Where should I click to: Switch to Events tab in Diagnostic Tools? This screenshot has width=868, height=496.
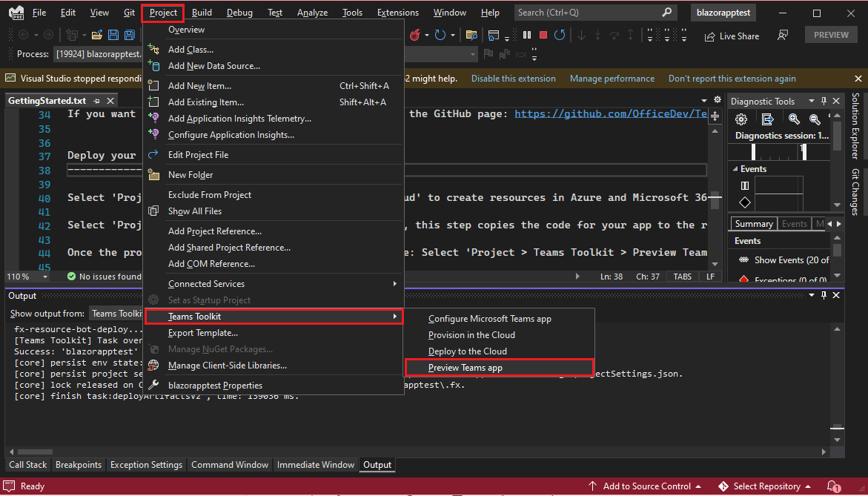[x=794, y=224]
